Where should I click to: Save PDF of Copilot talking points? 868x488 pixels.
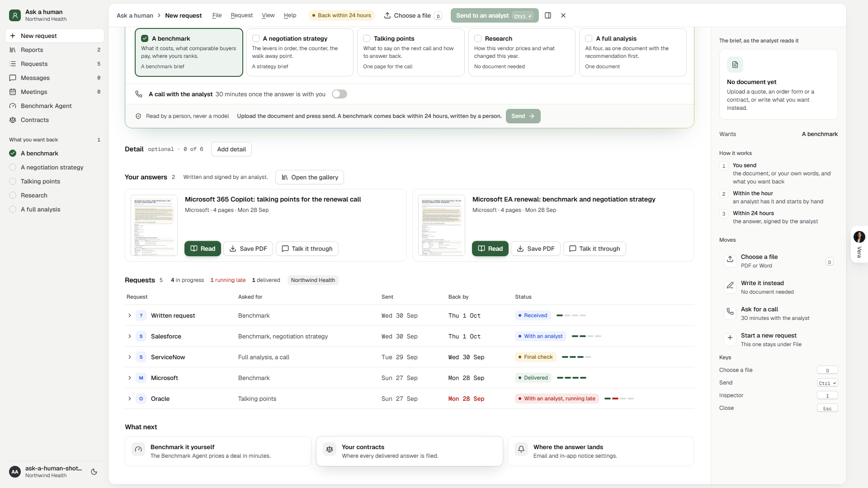[x=248, y=249]
